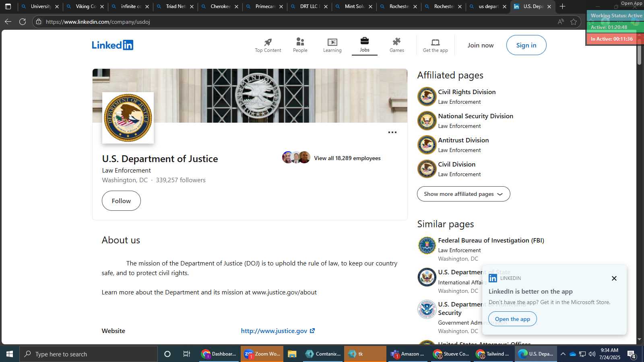Click the Homeland Security seal icon
This screenshot has width=644, height=362.
click(427, 309)
